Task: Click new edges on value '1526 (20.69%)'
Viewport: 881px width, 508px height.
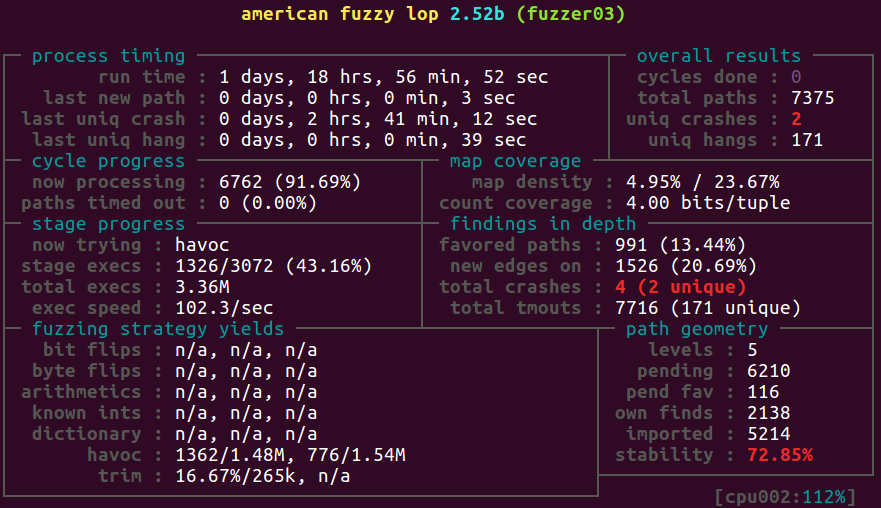Action: tap(686, 266)
